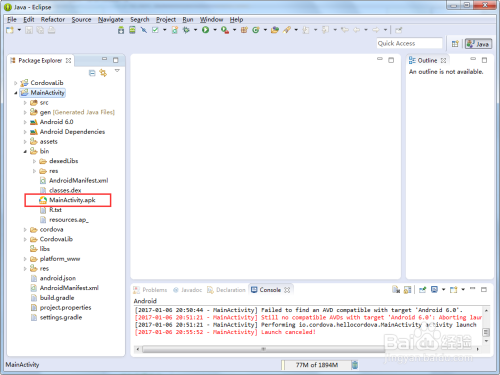This screenshot has height=375, width=500.
Task: Toggle Scroll Lock in Console
Action: point(408,290)
